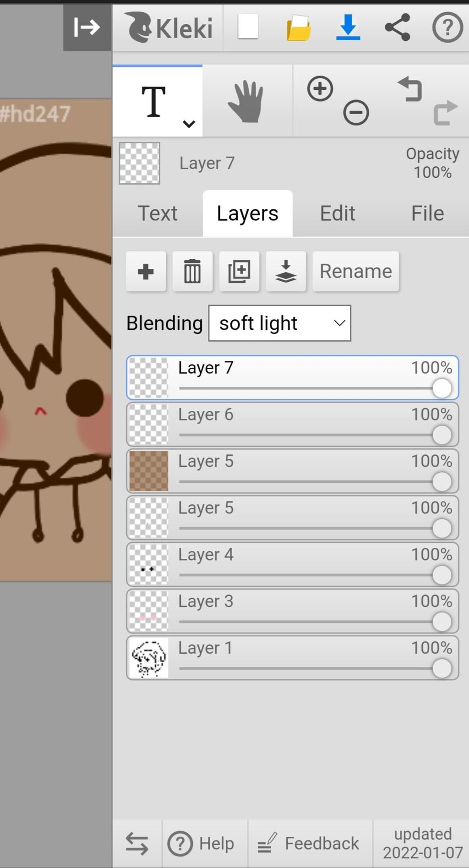Open the Blending mode dropdown

[279, 323]
